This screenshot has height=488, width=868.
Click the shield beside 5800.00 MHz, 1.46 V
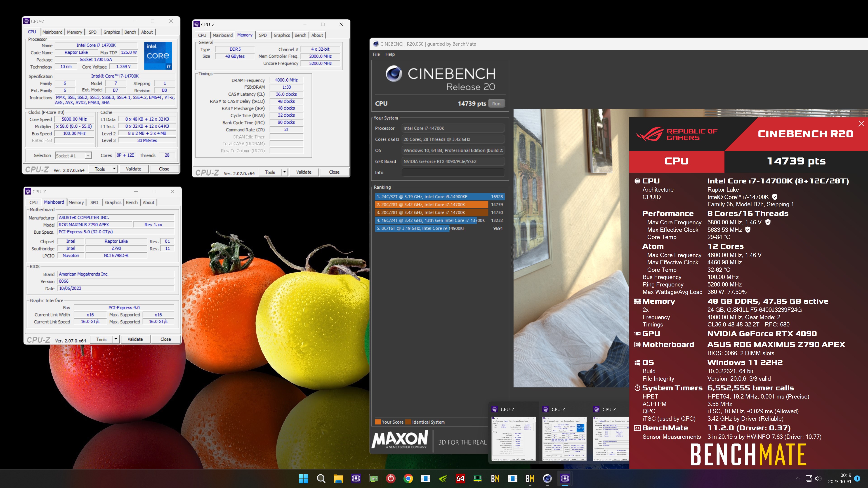coord(768,222)
